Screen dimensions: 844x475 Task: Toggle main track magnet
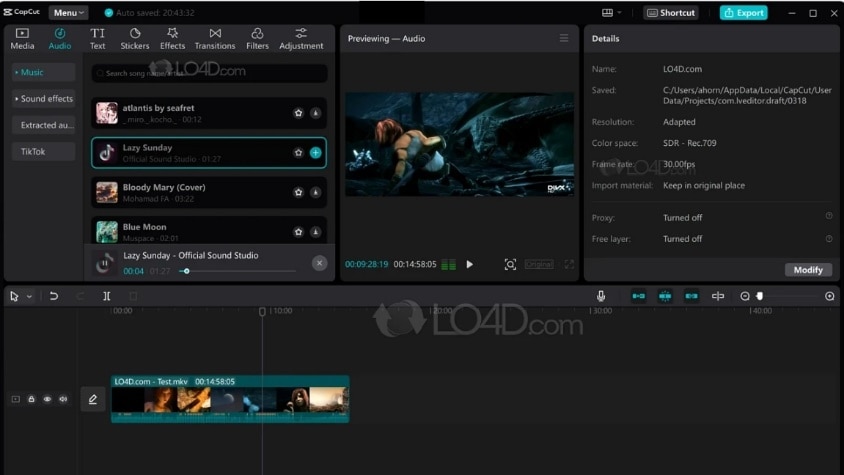(x=638, y=296)
